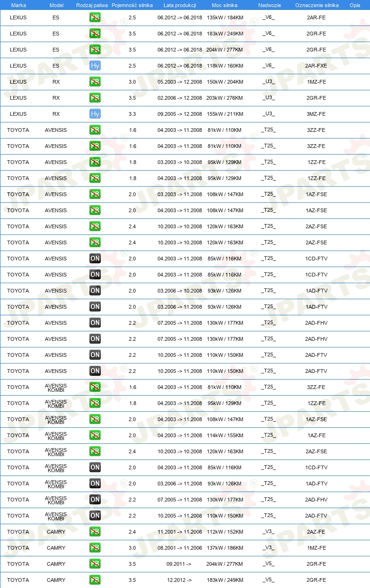The width and height of the screenshot is (370, 588).
Task: Select engine code 3MZ-FE cell
Action: pos(316,114)
